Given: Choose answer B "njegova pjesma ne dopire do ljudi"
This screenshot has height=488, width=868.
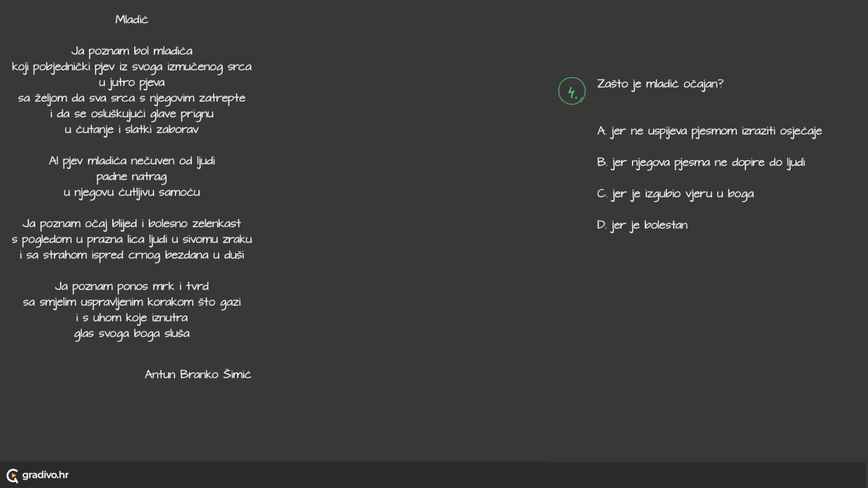Looking at the screenshot, I should point(701,163).
